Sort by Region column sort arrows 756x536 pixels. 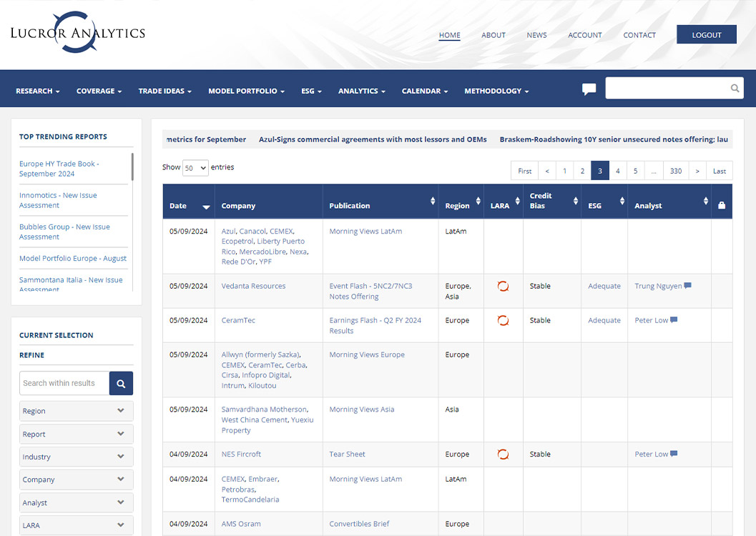pyautogui.click(x=478, y=202)
